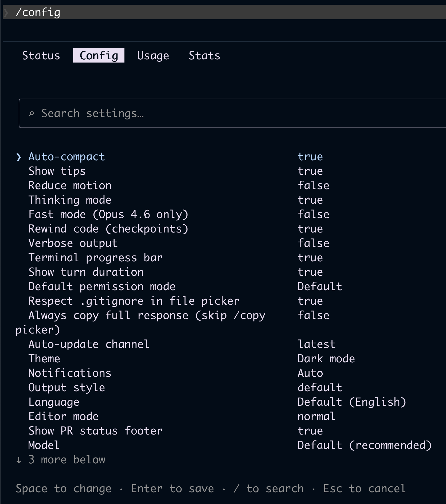Select the Config tab

pyautogui.click(x=99, y=56)
